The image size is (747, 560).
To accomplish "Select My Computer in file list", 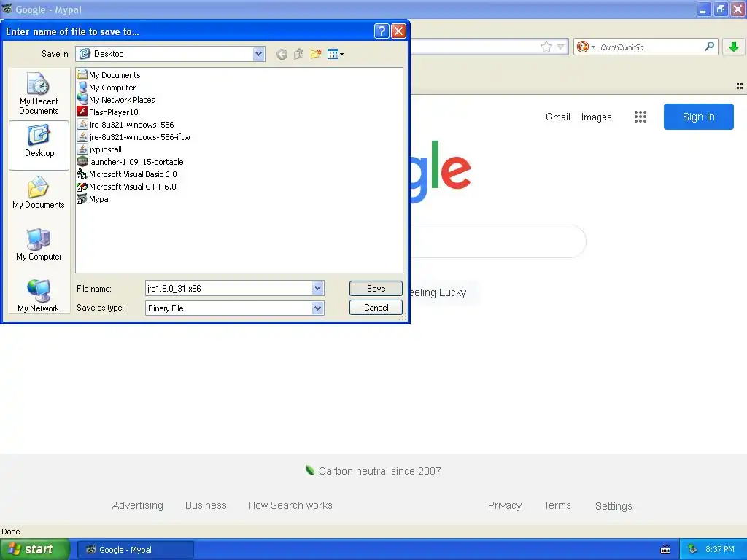I will tap(107, 87).
